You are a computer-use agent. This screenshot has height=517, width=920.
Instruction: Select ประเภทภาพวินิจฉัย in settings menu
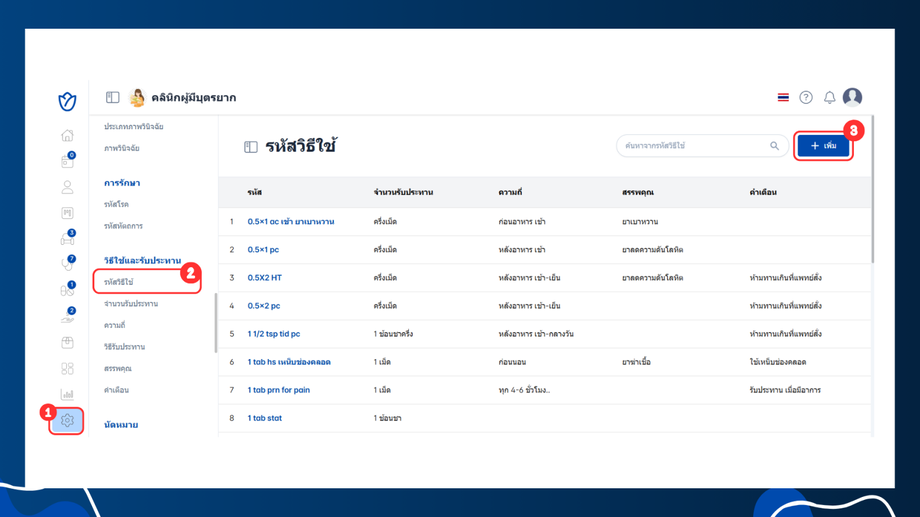[x=134, y=127]
